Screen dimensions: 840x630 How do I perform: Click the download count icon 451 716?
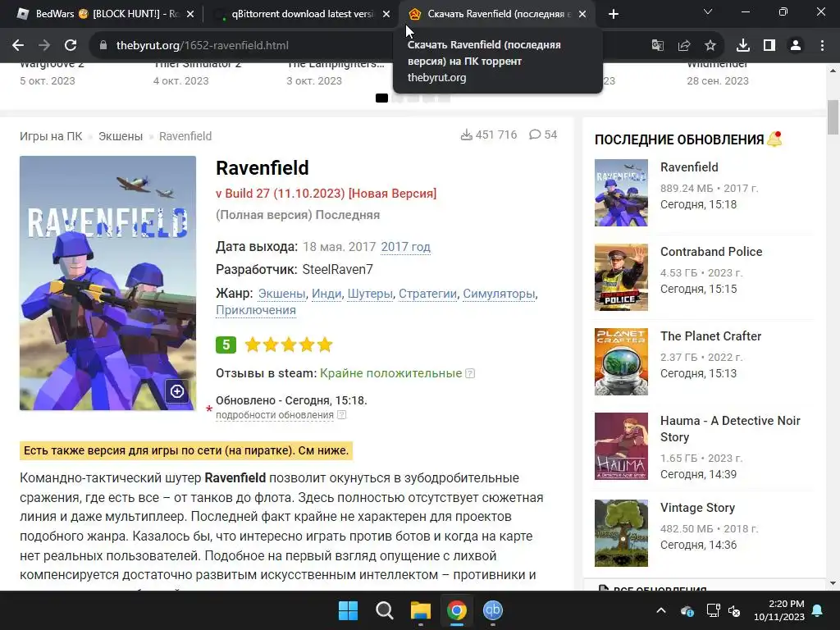[467, 135]
